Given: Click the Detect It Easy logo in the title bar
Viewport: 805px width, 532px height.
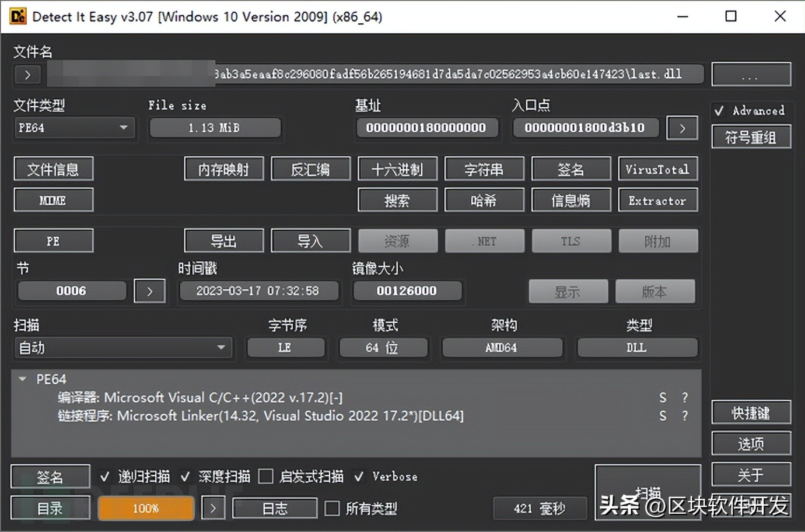Looking at the screenshot, I should (17, 16).
